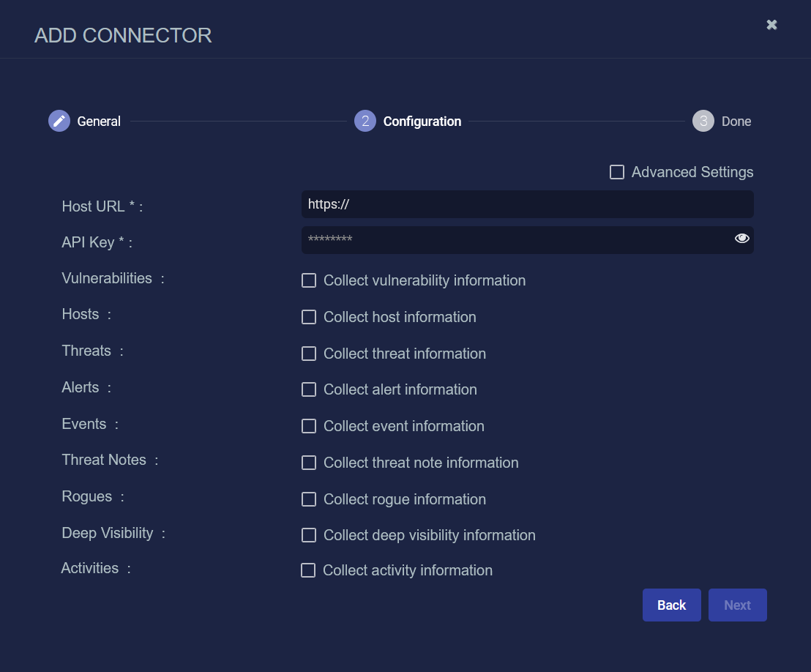
Task: Click the Next button
Action: 737,605
